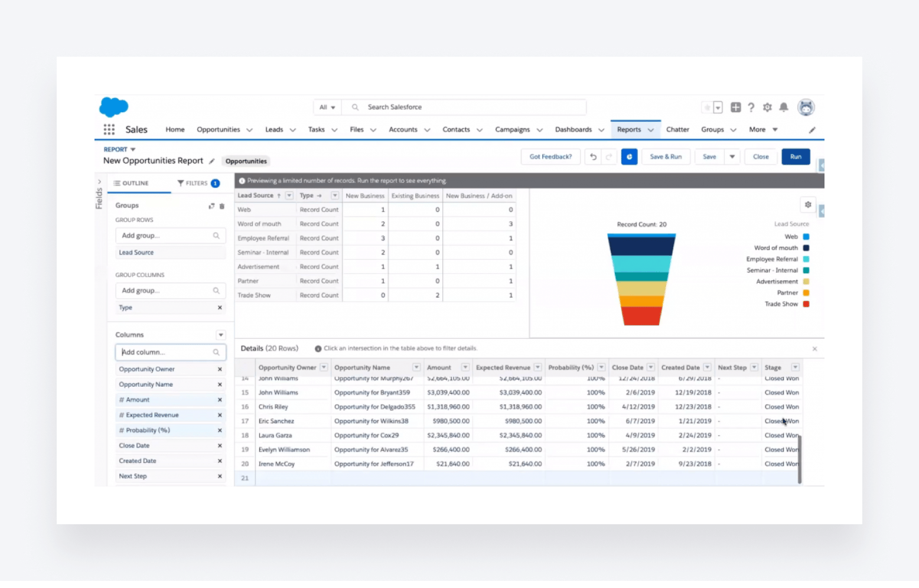Open the notifications bell
The width and height of the screenshot is (919, 588).
tap(784, 107)
